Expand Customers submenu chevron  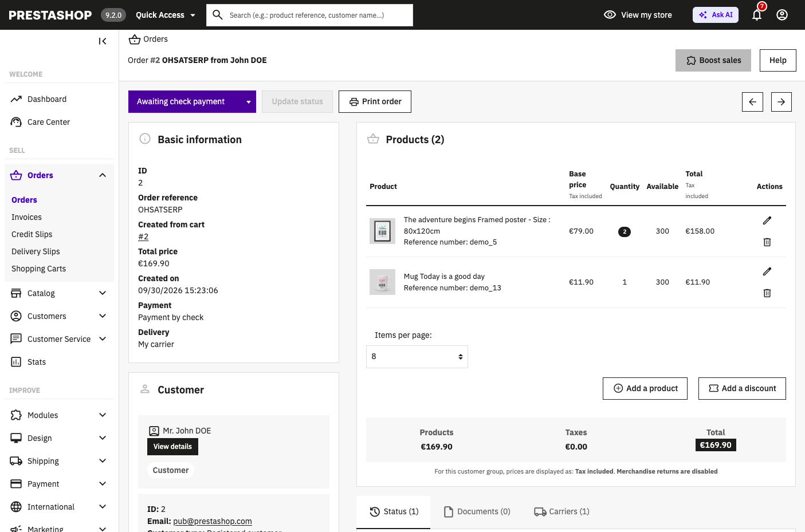103,316
